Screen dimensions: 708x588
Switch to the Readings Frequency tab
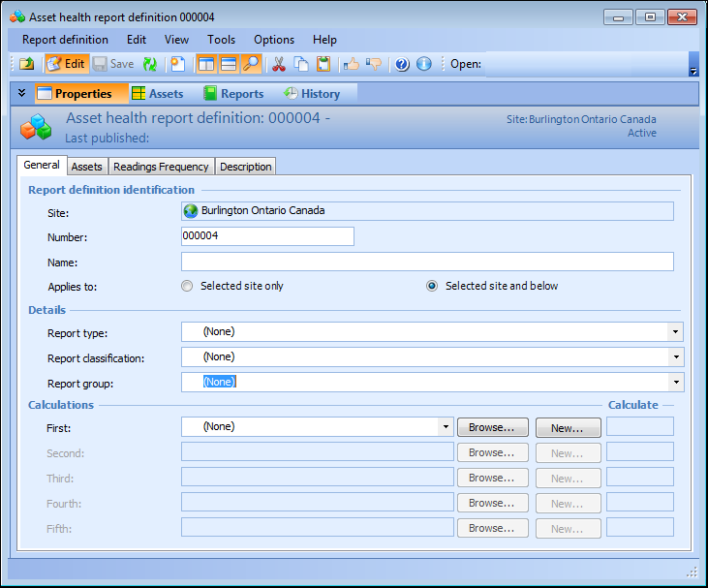pyautogui.click(x=161, y=167)
